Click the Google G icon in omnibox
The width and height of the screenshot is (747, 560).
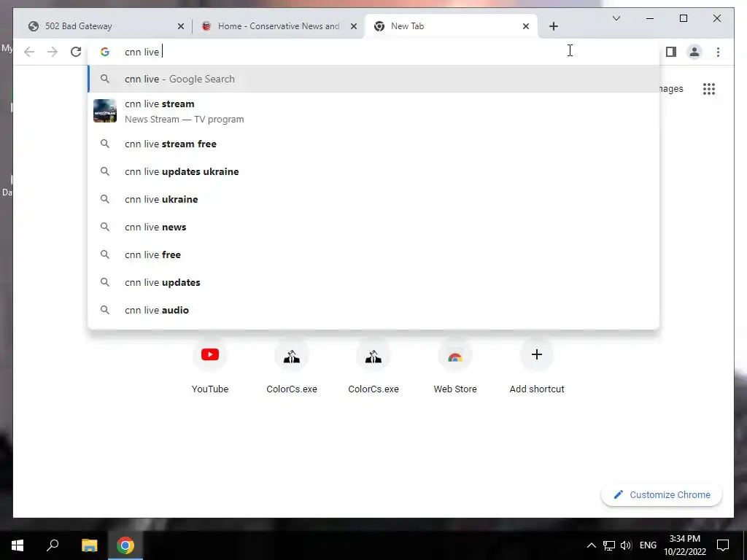105,52
